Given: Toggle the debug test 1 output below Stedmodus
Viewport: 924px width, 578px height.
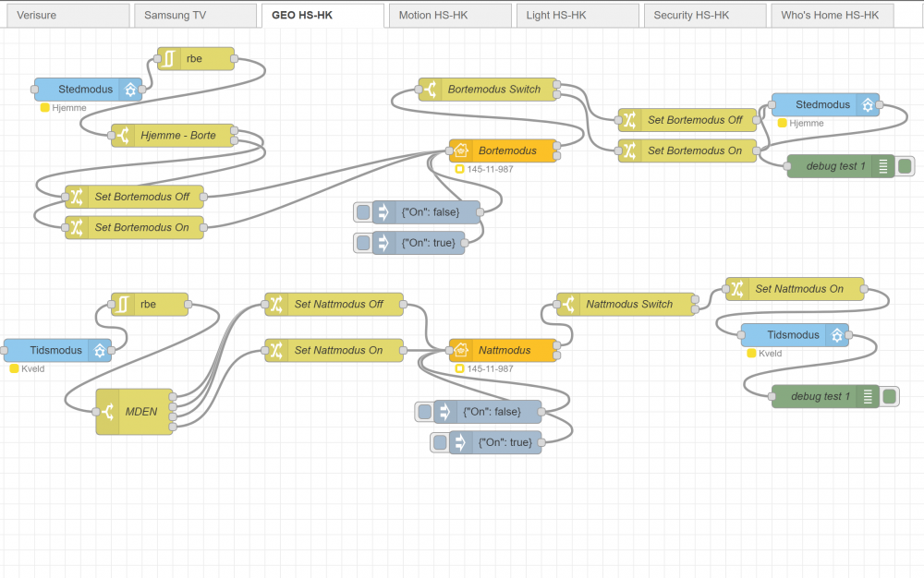Looking at the screenshot, I should 905,166.
